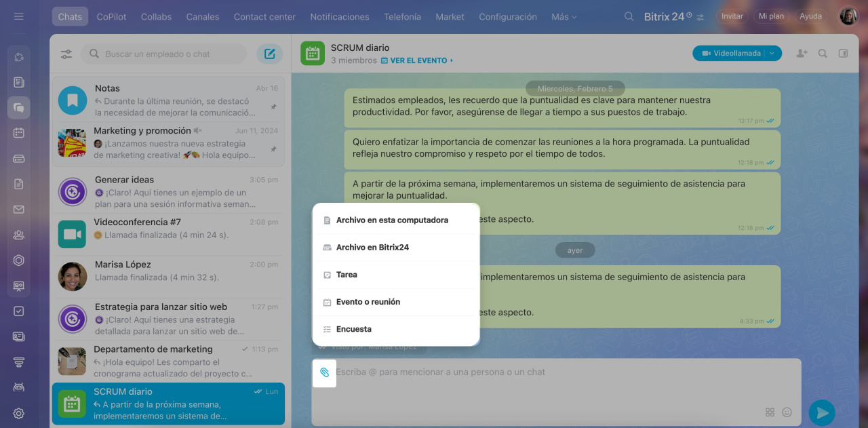Open the feed news icon in sidebar
868x428 pixels.
19,82
